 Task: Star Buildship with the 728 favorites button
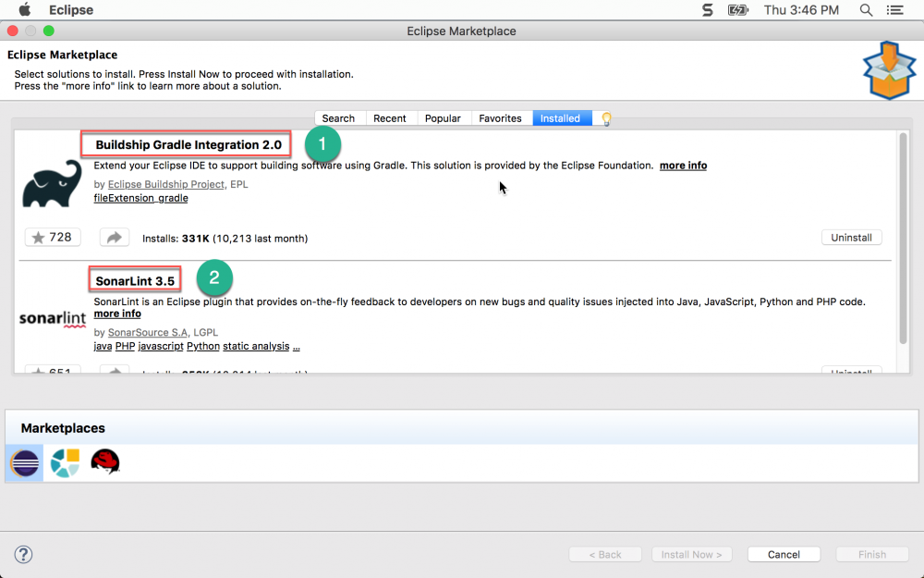click(x=53, y=237)
